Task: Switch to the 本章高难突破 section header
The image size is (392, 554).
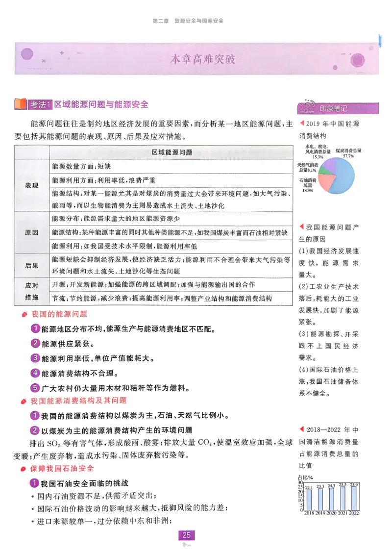Action: tap(203, 60)
